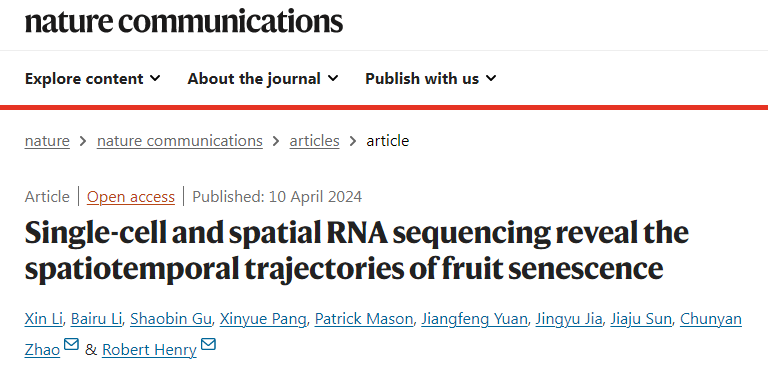The image size is (768, 371).
Task: Go to nature breadcrumb link
Action: tap(47, 141)
